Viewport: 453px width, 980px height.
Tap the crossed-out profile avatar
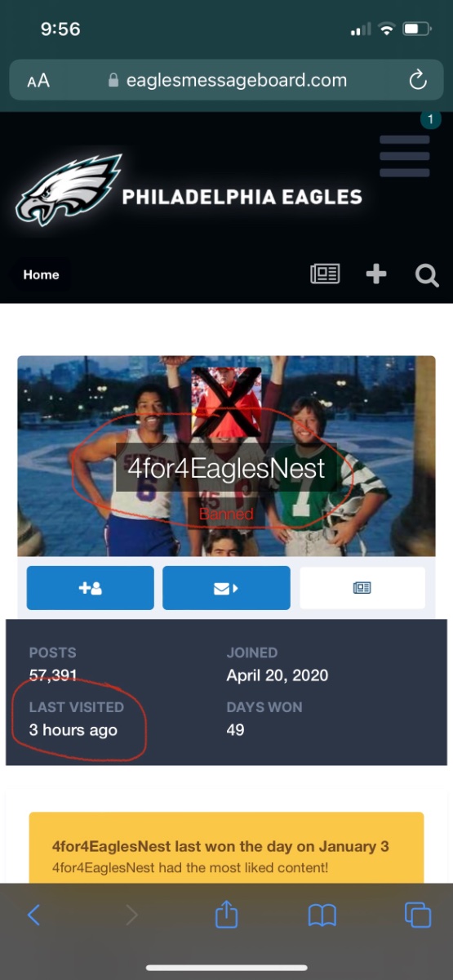point(226,402)
